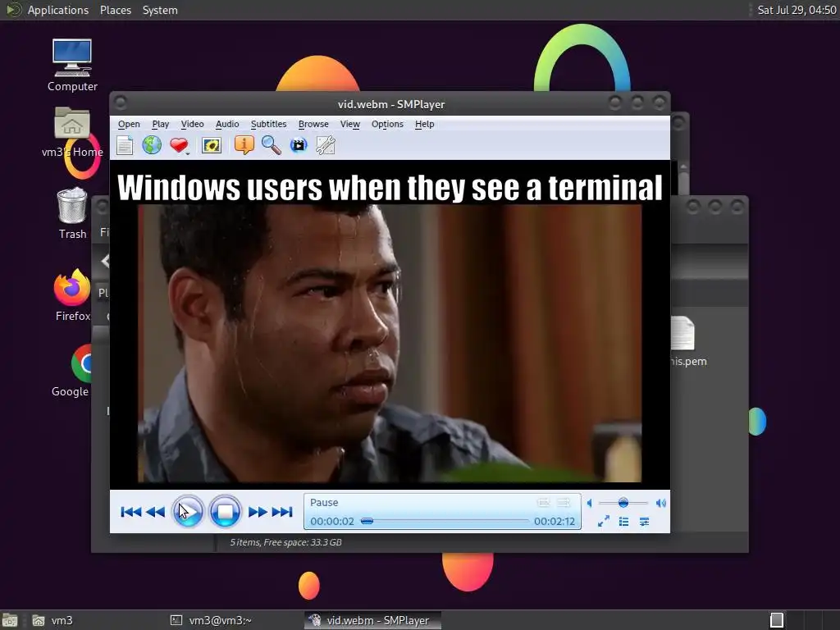Screen dimensions: 840x630
Task: Click the round play/pause button
Action: coord(188,512)
